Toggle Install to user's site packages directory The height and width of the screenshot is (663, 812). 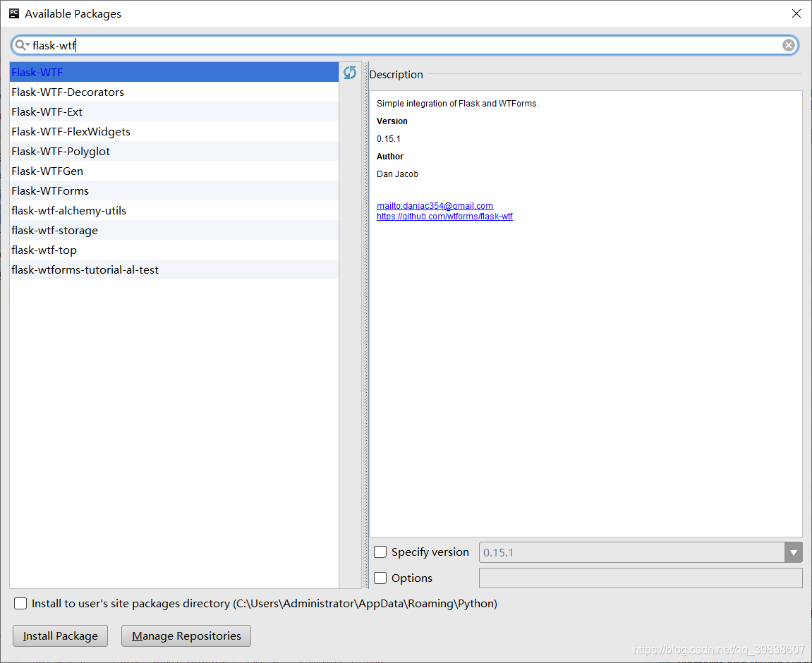[x=20, y=604]
